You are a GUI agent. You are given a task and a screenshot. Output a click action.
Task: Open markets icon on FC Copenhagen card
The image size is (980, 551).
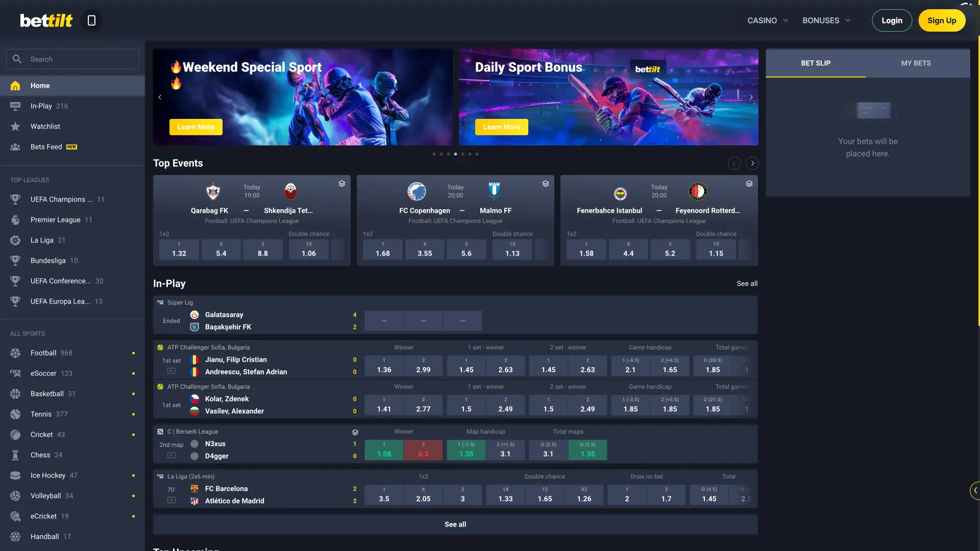pos(546,184)
